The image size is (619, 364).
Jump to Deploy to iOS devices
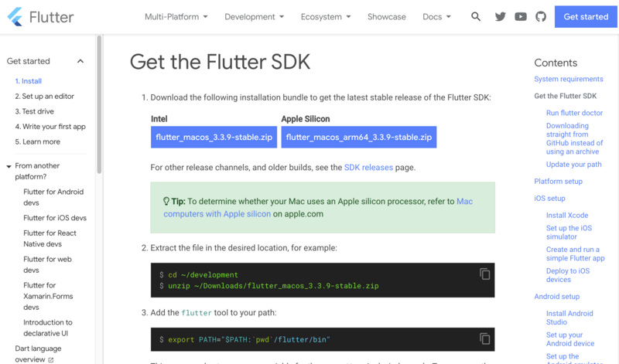coord(568,275)
